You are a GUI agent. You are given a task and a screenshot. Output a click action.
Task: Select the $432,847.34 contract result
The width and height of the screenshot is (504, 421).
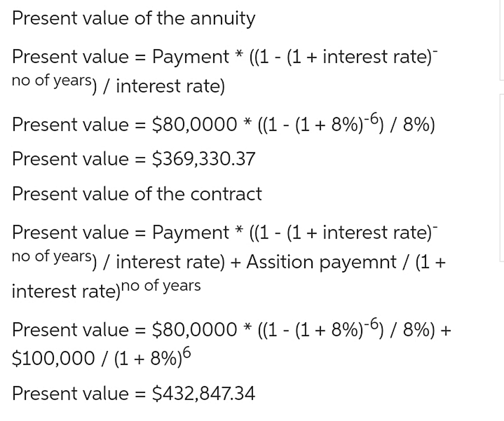click(x=203, y=393)
